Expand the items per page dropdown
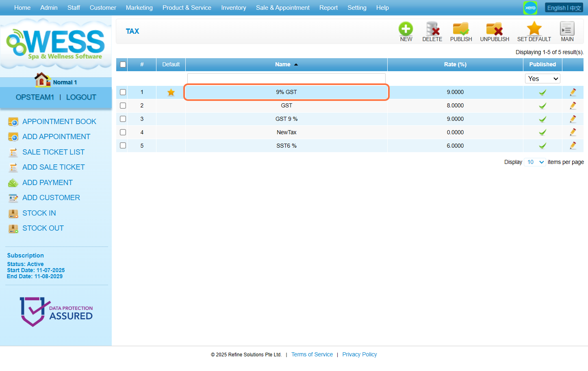The height and width of the screenshot is (371, 588). click(x=535, y=162)
